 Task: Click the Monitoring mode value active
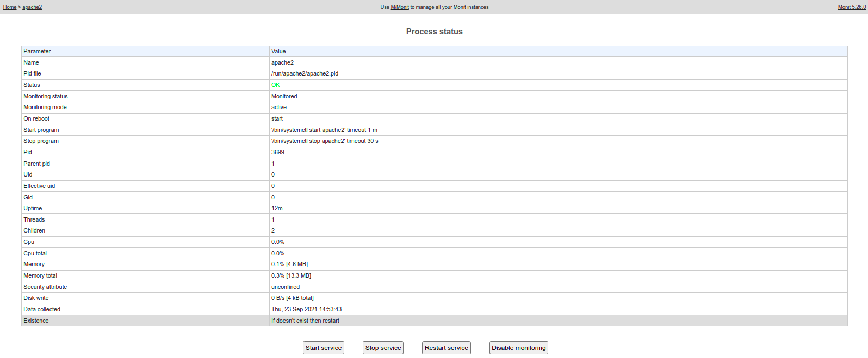pos(279,107)
